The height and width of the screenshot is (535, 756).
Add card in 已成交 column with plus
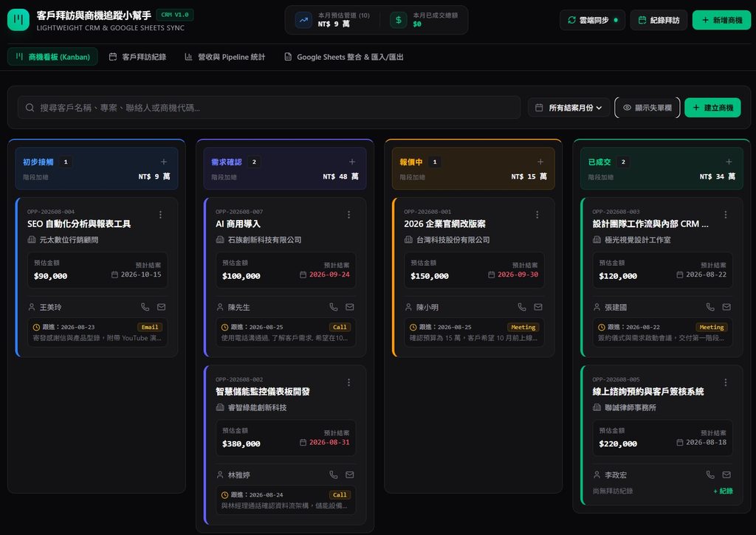point(729,162)
